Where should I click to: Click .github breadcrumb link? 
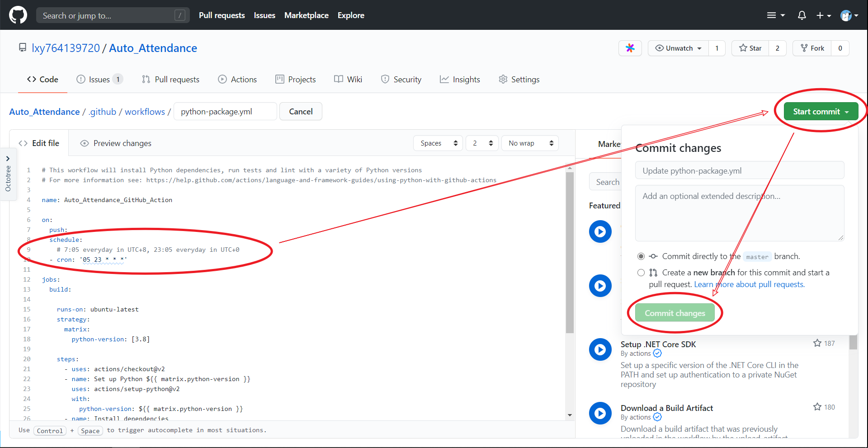pos(102,112)
